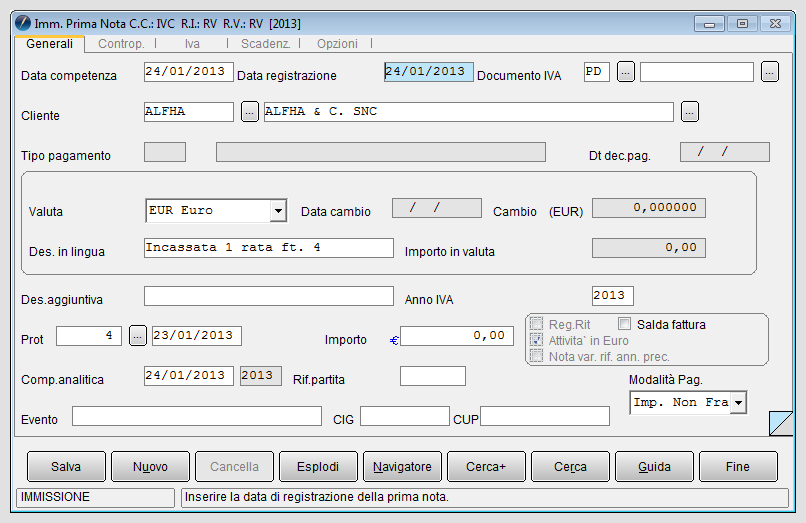
Task: Click the Tipo pagamento description field
Action: (381, 152)
